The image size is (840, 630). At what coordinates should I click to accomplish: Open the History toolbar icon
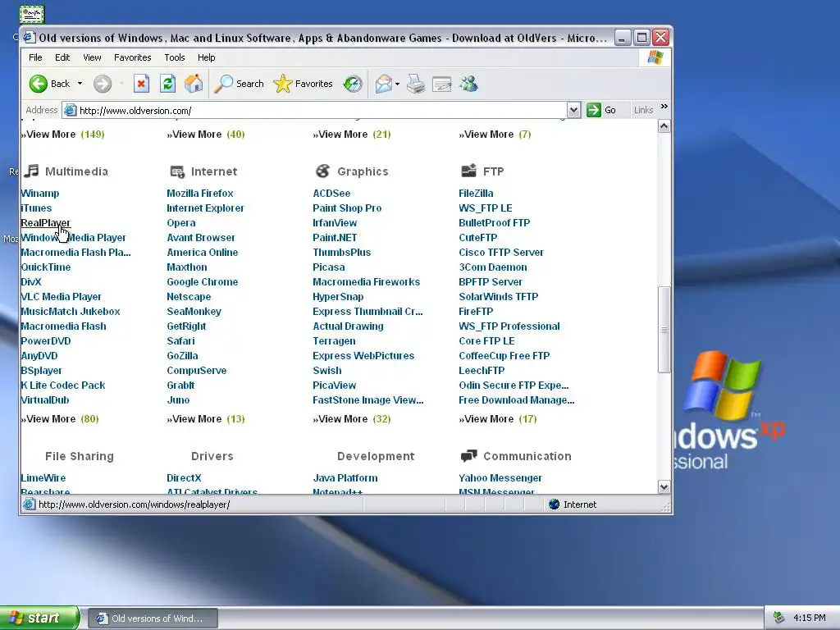coord(353,84)
